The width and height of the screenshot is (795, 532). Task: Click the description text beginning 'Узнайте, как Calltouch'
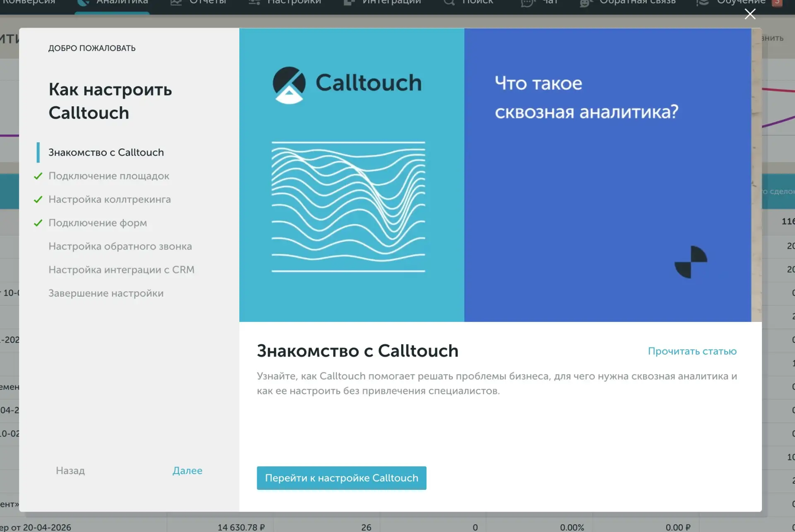pos(497,383)
